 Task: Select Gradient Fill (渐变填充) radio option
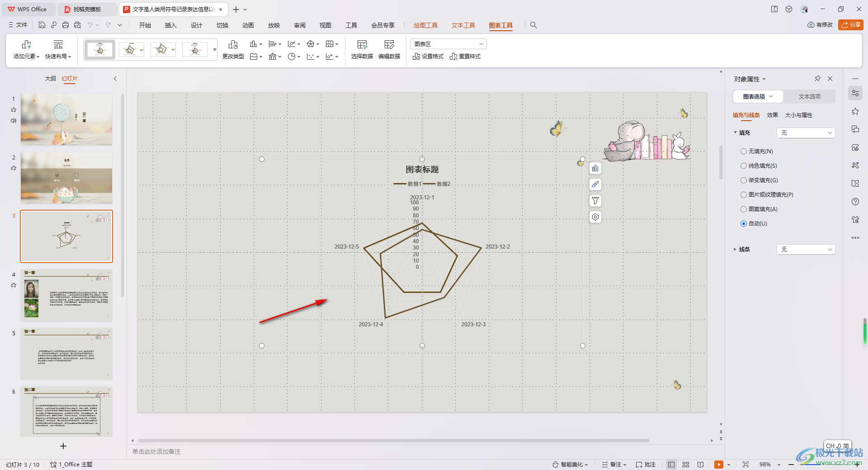pos(744,180)
